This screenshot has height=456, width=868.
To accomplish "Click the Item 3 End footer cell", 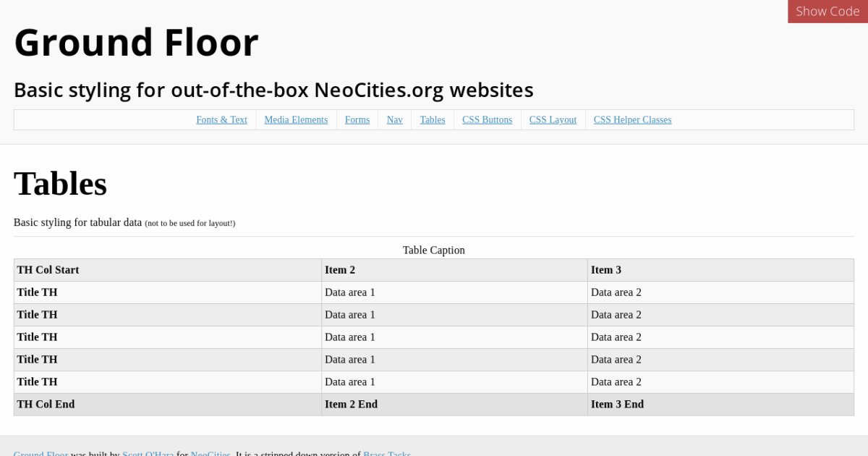I will [x=617, y=404].
